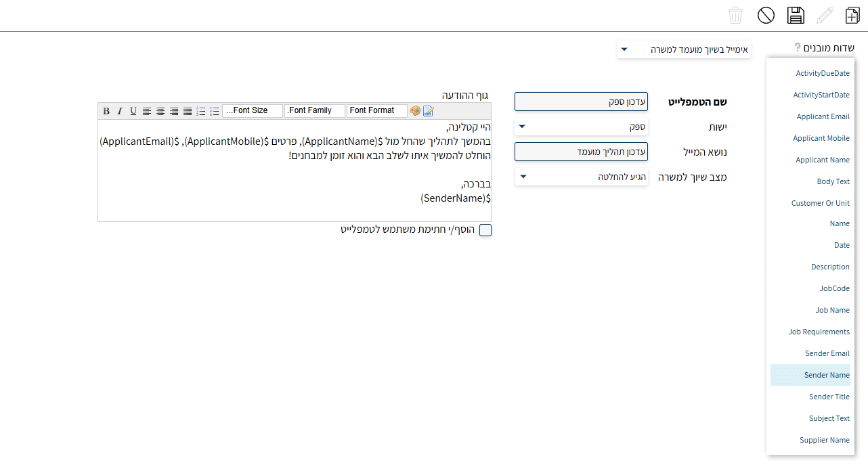Viewport: 868px width, 467px height.
Task: Apply italic formatting in message editor
Action: (120, 111)
